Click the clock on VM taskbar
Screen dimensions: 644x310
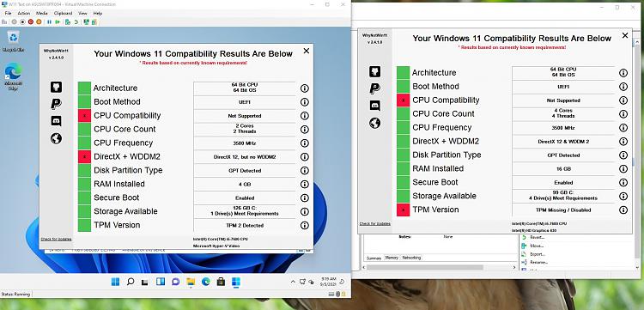click(328, 282)
